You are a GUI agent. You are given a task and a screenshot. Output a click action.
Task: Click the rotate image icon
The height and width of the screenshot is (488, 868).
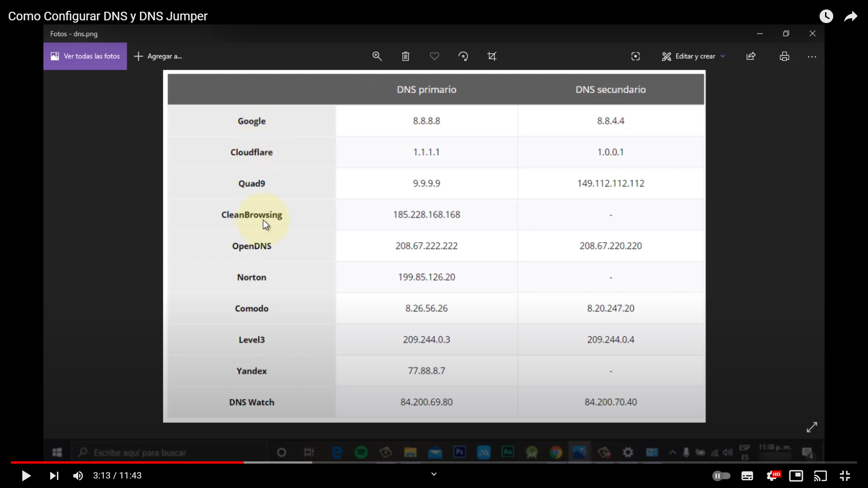point(463,56)
